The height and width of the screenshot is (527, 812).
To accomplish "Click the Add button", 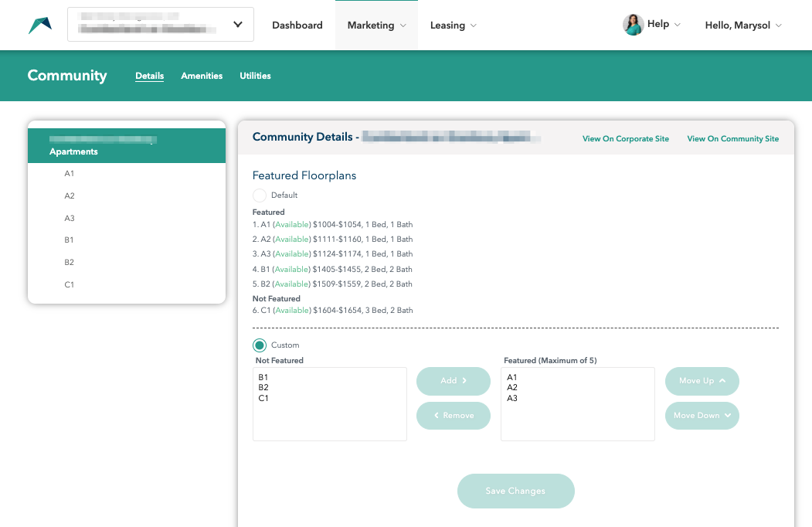I will (453, 381).
